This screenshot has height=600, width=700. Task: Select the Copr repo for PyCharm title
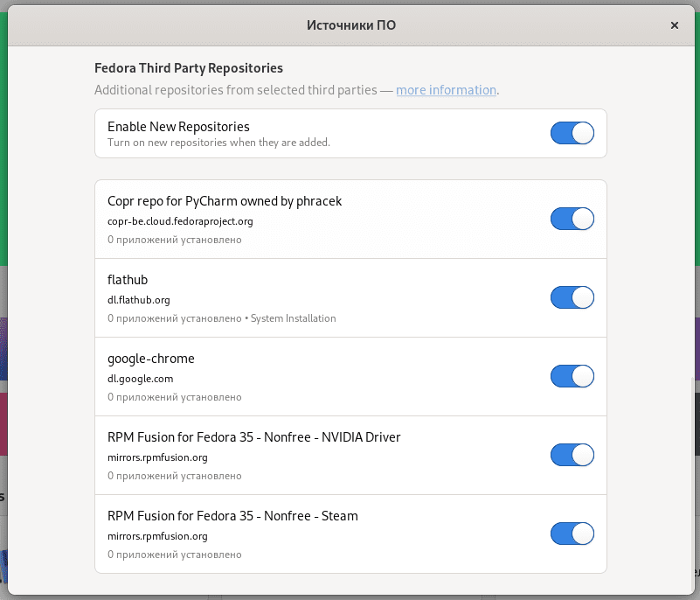(225, 201)
